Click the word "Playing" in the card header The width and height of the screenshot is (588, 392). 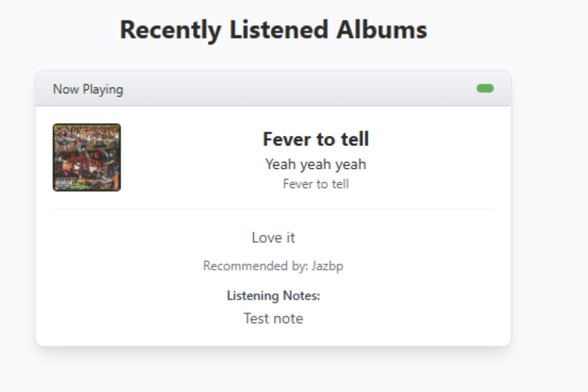point(103,89)
